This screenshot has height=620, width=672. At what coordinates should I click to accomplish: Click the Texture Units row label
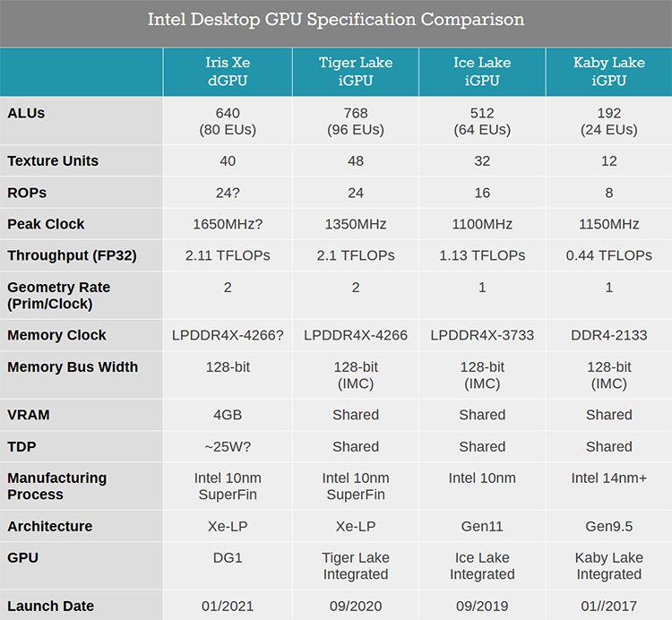(53, 161)
